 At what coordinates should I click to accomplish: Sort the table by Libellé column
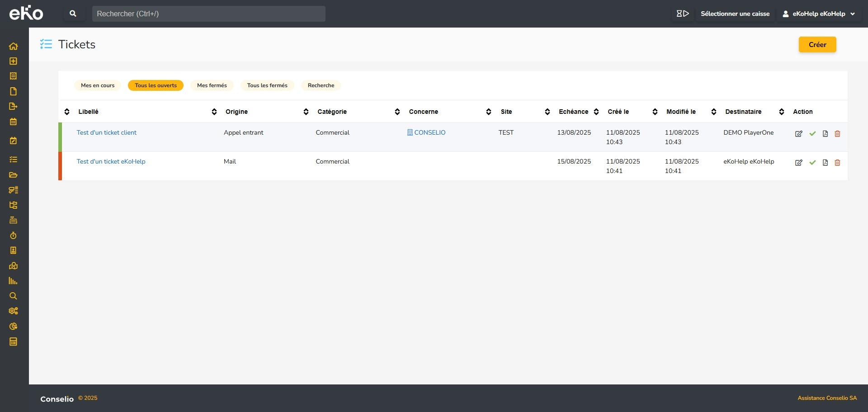pos(88,112)
